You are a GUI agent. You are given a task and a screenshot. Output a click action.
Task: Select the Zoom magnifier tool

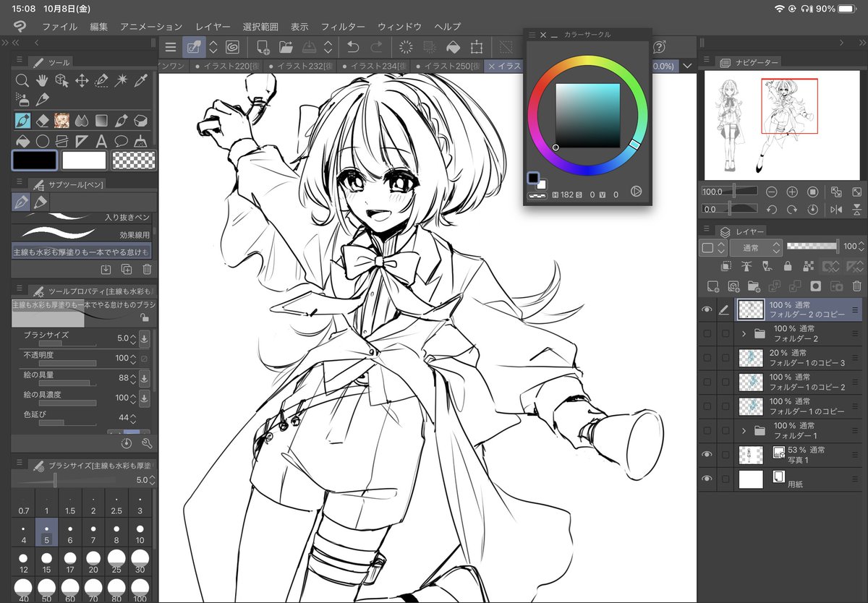(x=22, y=80)
